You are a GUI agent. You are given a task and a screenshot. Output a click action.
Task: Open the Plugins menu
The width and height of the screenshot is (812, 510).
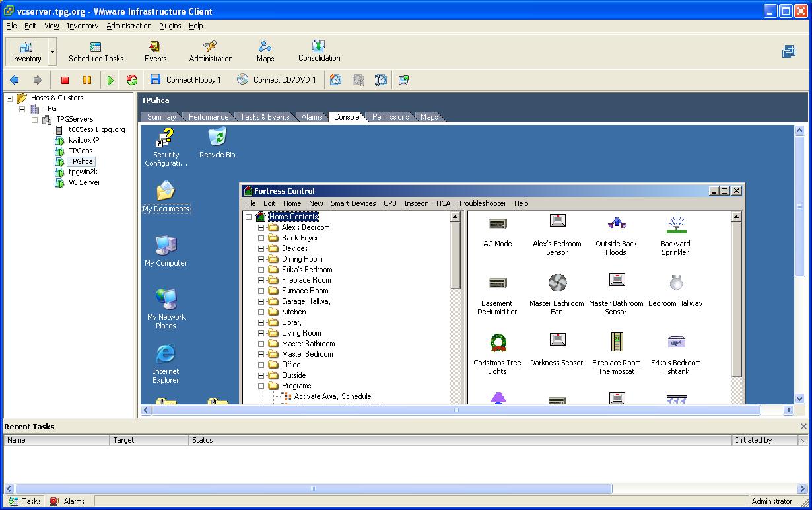pyautogui.click(x=170, y=26)
